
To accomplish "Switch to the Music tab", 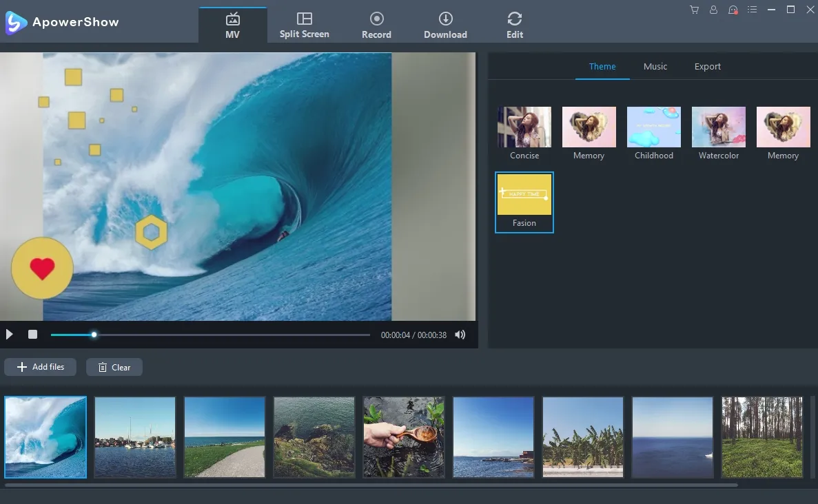I will [x=655, y=66].
